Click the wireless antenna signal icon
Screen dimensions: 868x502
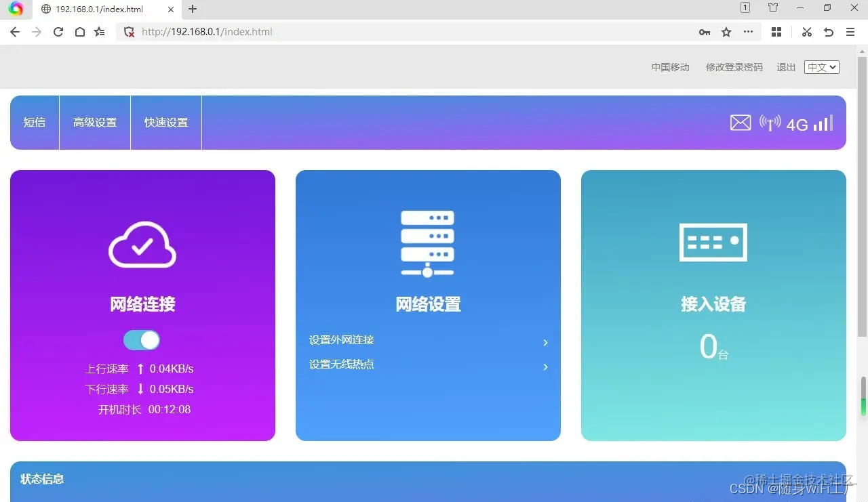(770, 123)
